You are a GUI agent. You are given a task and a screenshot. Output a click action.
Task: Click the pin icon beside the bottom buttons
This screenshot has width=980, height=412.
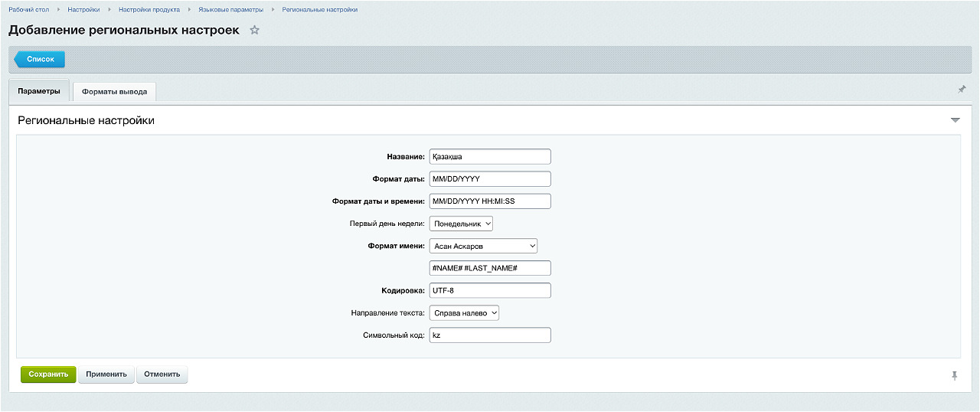[954, 375]
